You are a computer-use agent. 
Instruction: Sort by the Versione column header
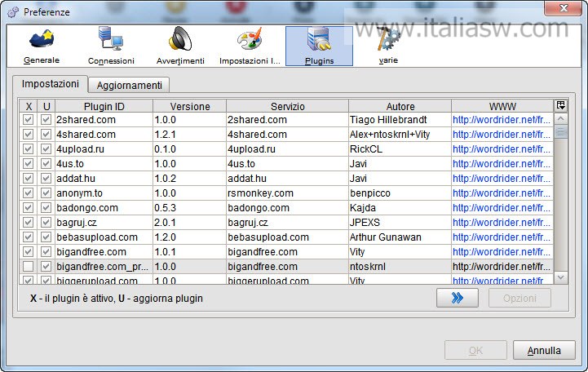click(x=190, y=106)
